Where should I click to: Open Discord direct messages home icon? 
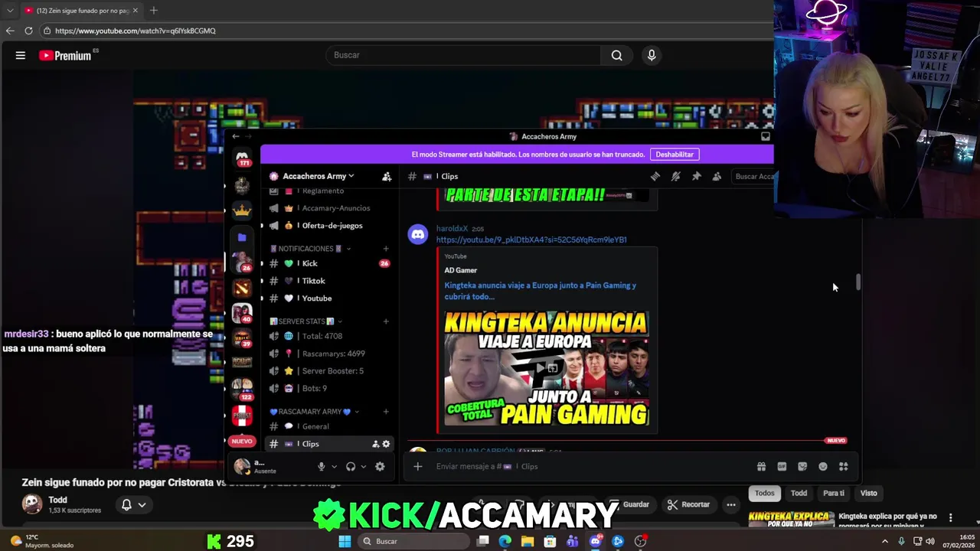[x=242, y=156]
